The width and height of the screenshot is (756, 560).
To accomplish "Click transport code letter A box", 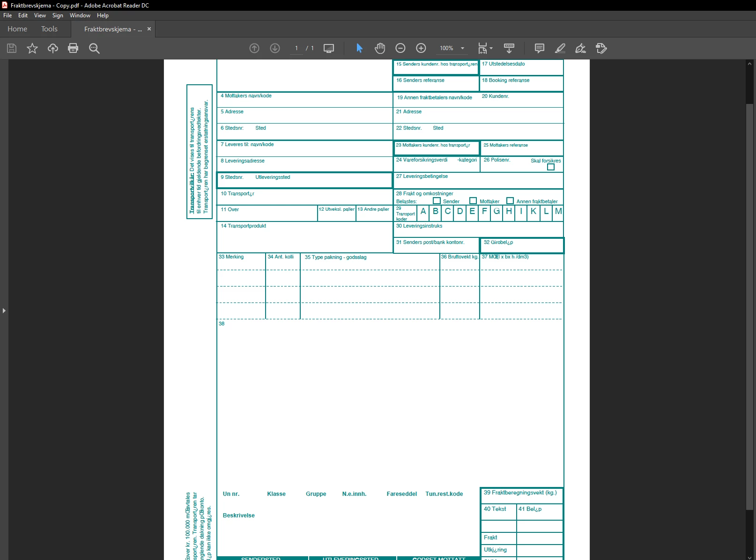I will click(423, 212).
